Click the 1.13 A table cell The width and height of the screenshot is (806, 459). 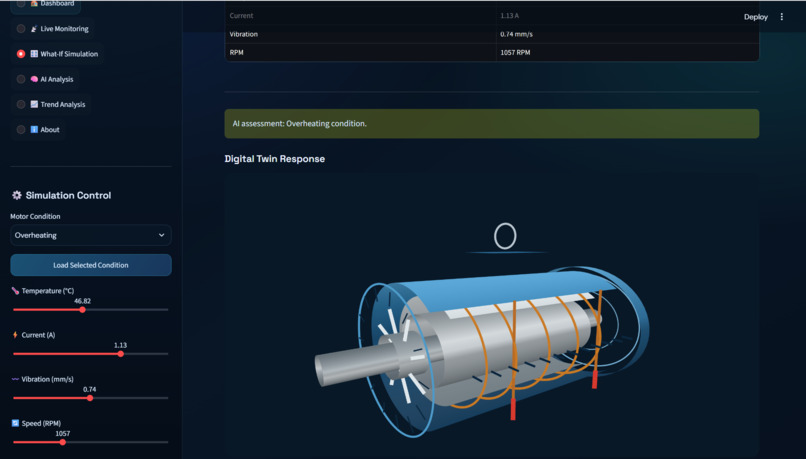pyautogui.click(x=509, y=16)
